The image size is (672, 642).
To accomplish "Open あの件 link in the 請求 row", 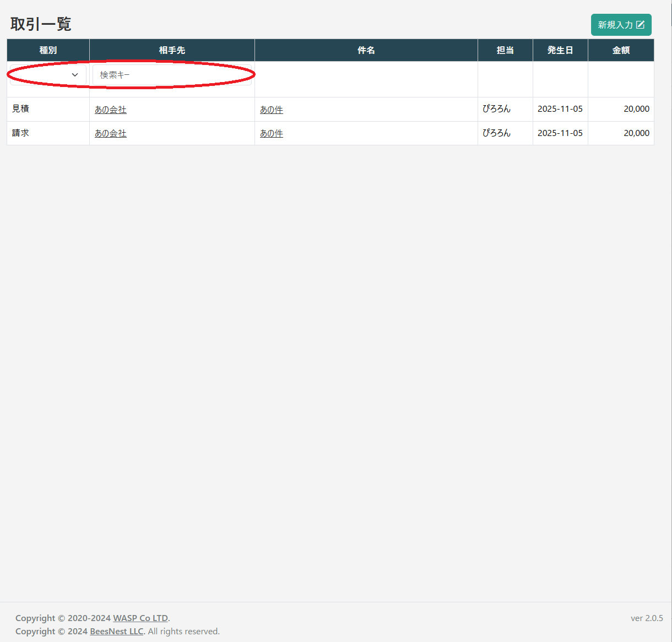I will pos(272,133).
